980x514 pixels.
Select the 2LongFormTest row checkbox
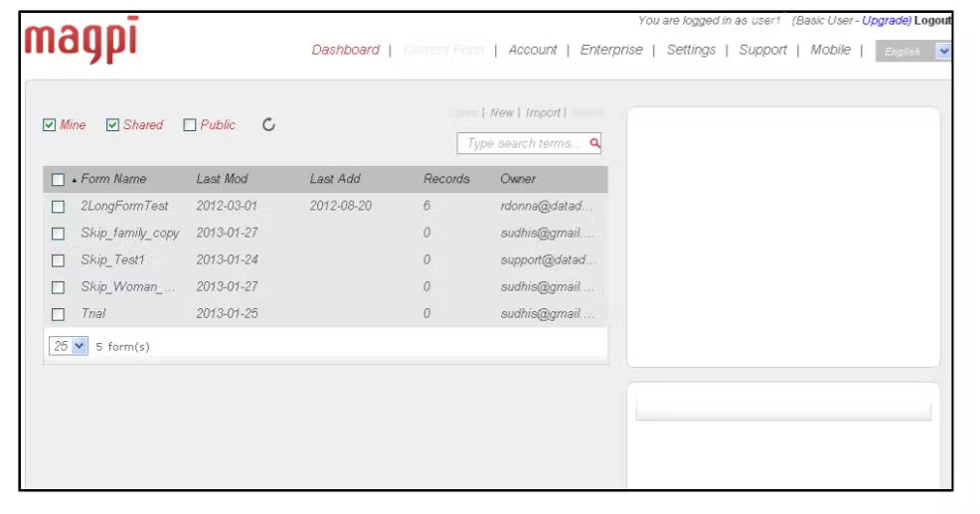(58, 207)
